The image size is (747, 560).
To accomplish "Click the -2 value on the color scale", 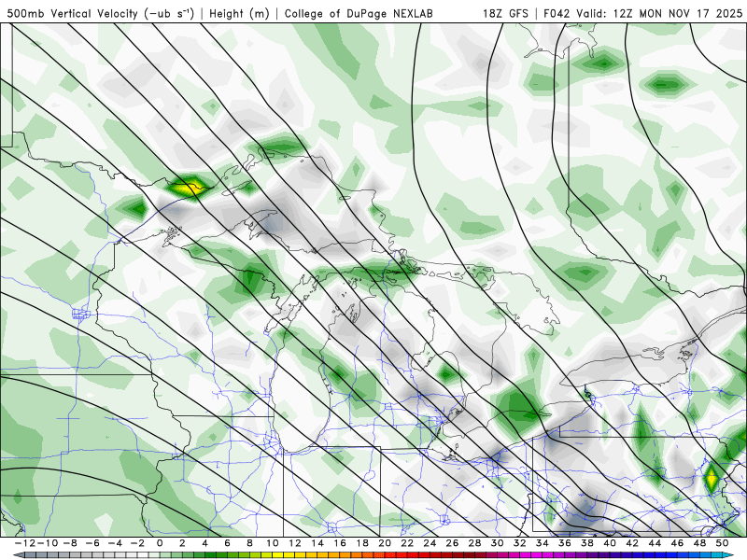I will 137,543.
